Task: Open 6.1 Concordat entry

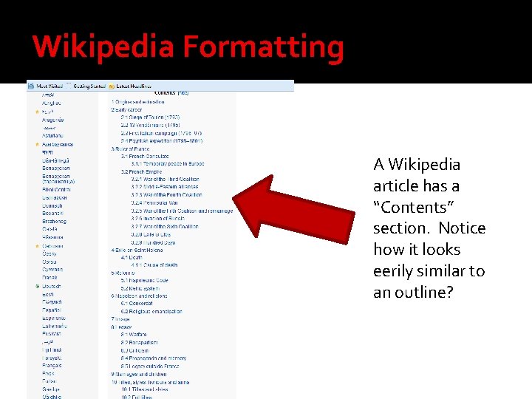Action: tap(137, 304)
